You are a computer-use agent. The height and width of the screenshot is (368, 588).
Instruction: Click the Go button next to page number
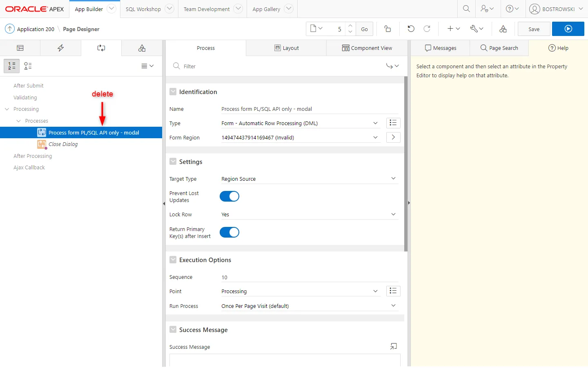[364, 29]
